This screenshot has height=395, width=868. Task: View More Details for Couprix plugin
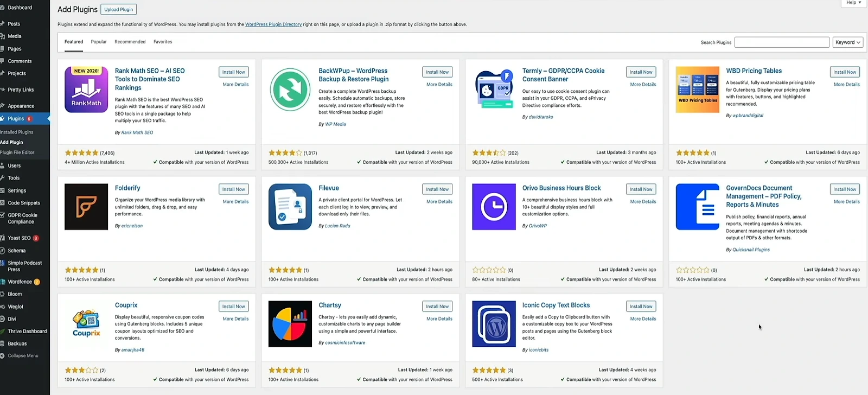pos(236,319)
